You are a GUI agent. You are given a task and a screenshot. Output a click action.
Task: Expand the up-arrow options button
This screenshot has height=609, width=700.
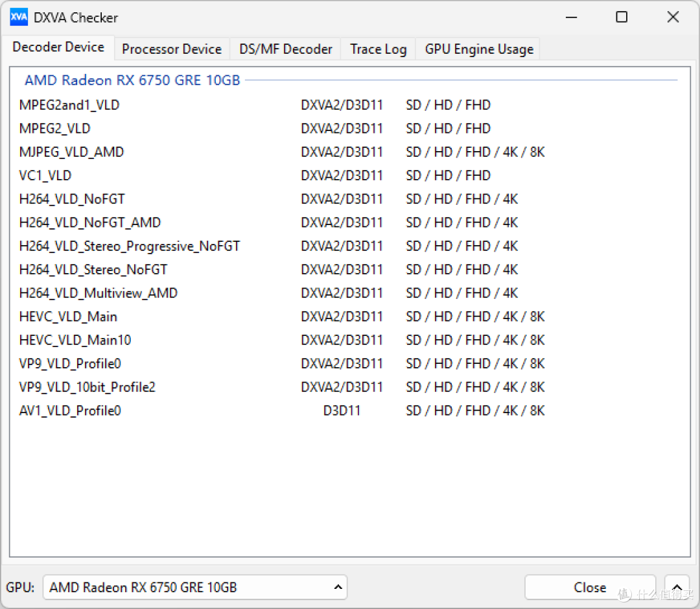click(677, 587)
